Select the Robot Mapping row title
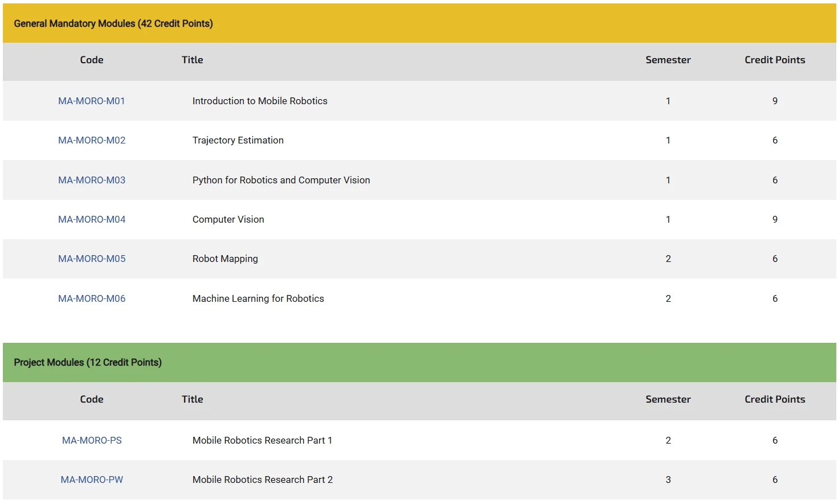This screenshot has height=504, width=838. 225,259
